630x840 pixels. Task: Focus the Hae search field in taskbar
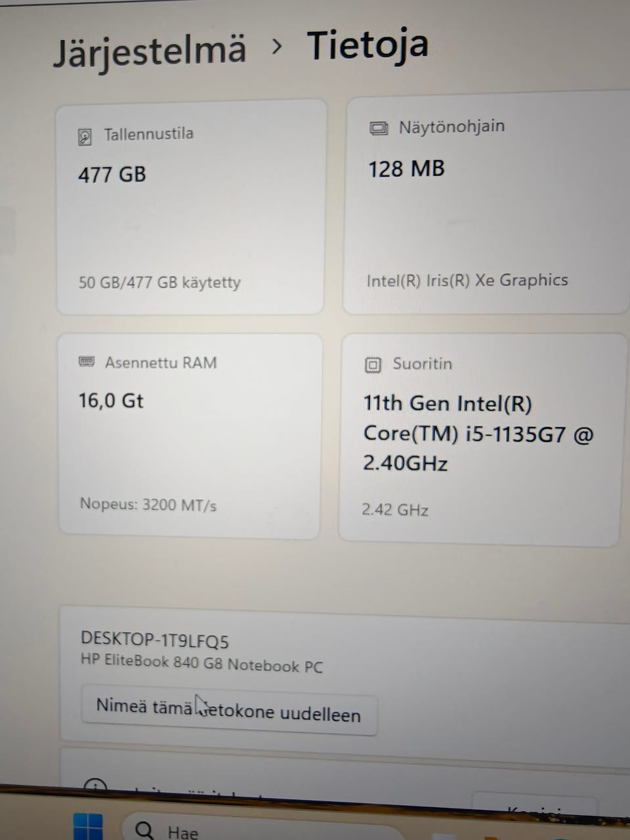click(262, 828)
